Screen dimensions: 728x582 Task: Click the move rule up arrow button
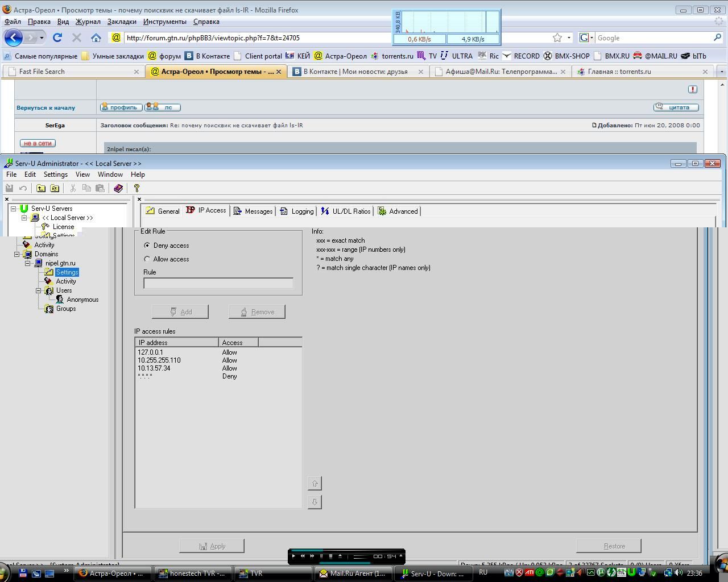coord(315,484)
